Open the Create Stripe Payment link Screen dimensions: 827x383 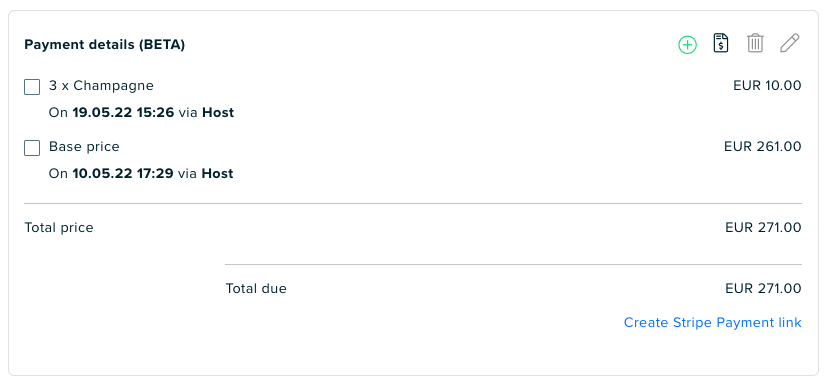tap(713, 322)
